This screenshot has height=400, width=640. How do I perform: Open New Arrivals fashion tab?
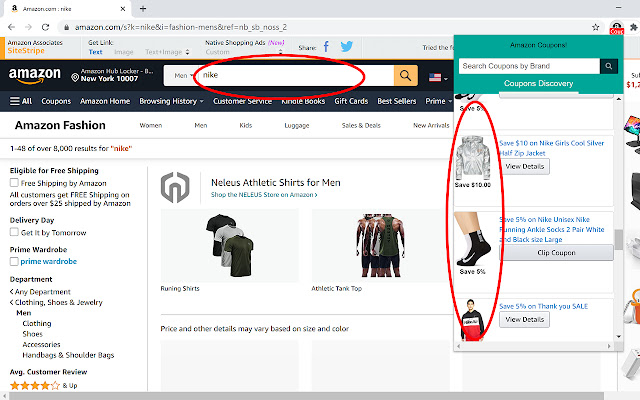point(431,125)
